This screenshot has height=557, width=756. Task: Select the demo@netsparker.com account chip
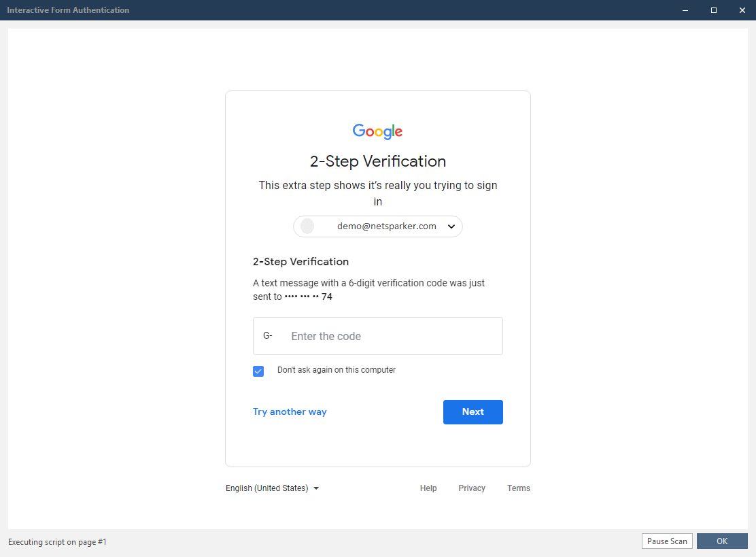[x=379, y=226]
